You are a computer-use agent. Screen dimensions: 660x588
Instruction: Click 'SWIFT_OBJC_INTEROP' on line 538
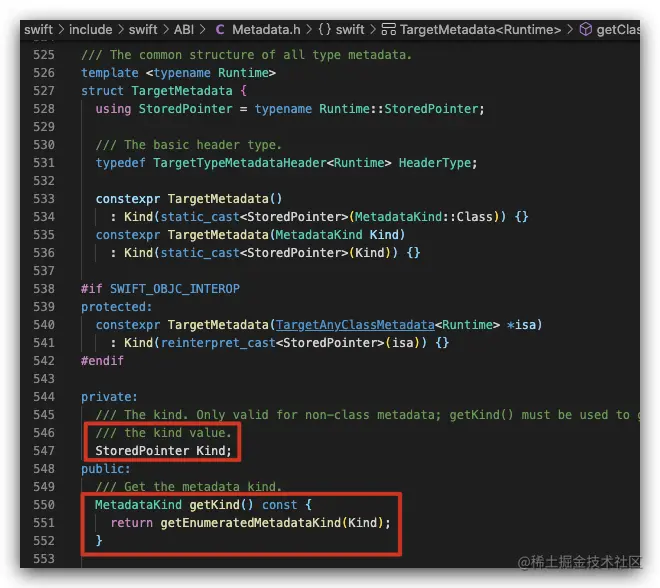point(175,289)
